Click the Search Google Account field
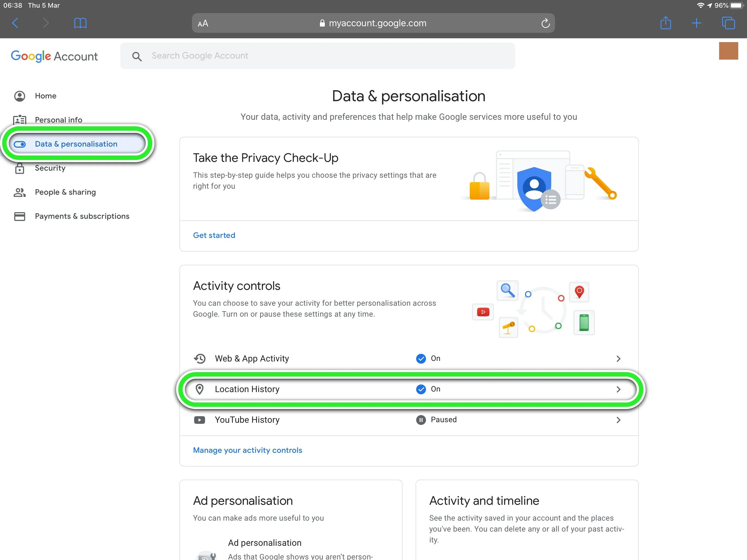This screenshot has width=747, height=560. tap(317, 56)
